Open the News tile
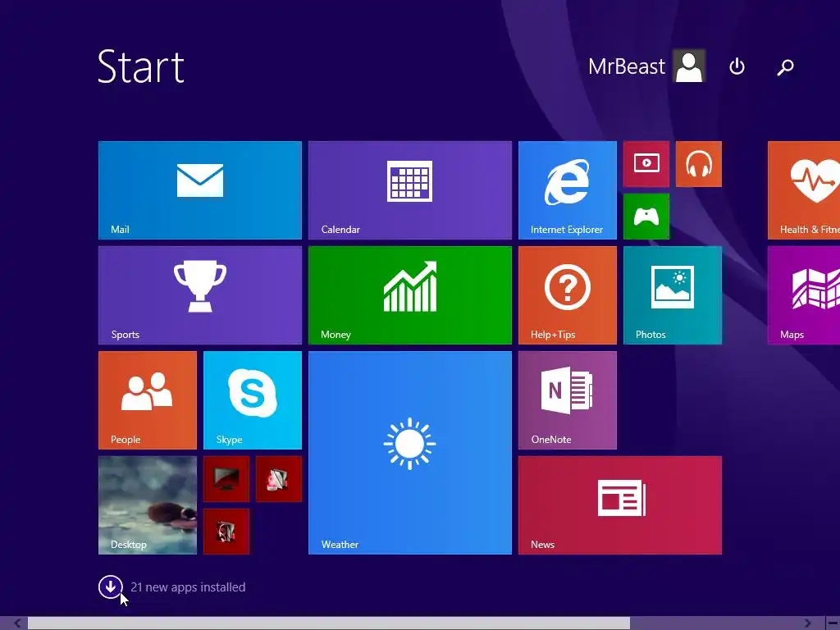Screen dimensions: 840x630 (620, 505)
